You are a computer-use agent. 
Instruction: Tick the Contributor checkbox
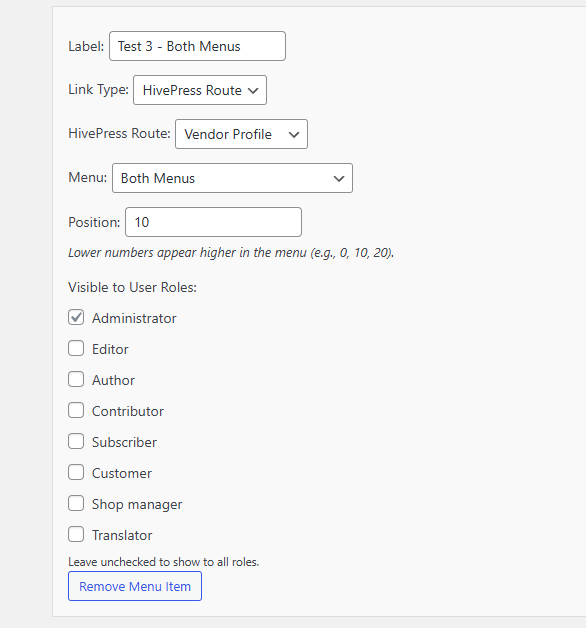click(x=76, y=411)
